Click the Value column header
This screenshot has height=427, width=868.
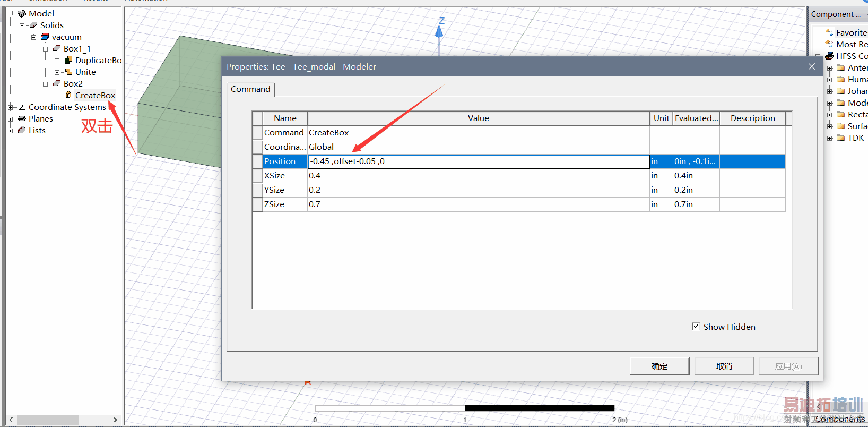point(479,118)
